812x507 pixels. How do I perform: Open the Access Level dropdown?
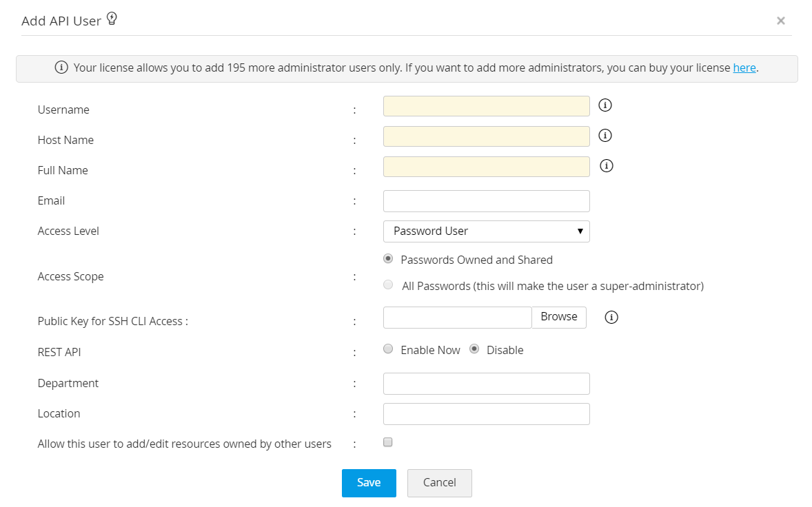(486, 231)
